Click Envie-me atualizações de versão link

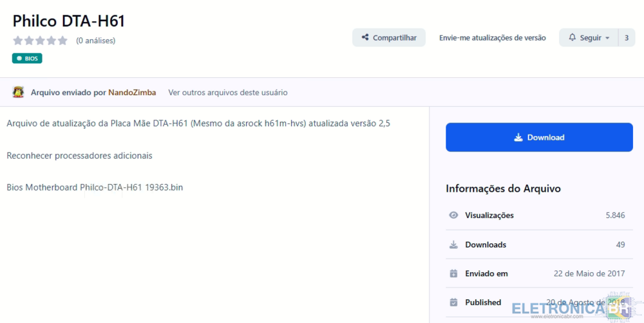tap(493, 38)
